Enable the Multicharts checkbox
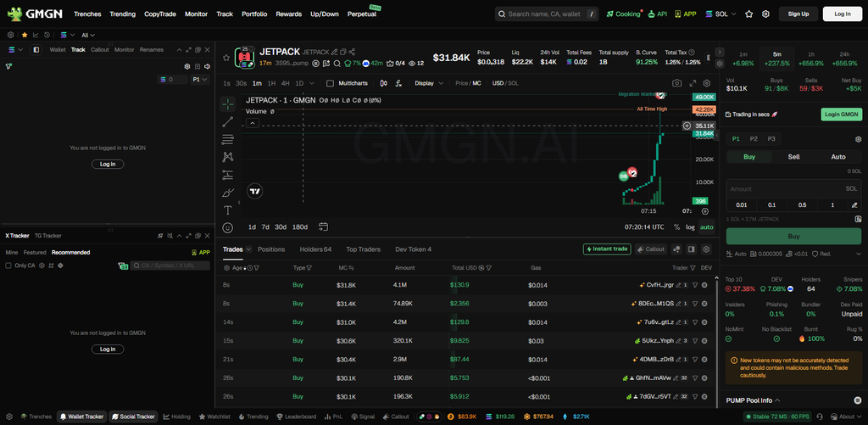This screenshot has width=868, height=425. click(x=330, y=83)
